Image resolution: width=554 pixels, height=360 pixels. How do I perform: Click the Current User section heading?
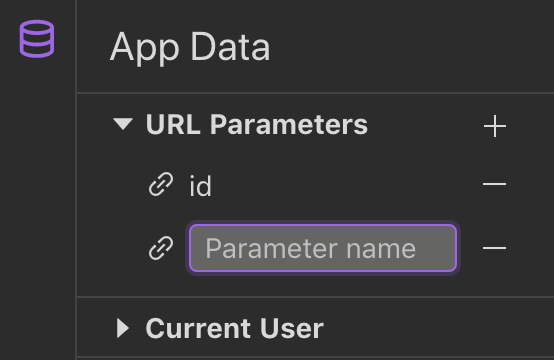(234, 328)
